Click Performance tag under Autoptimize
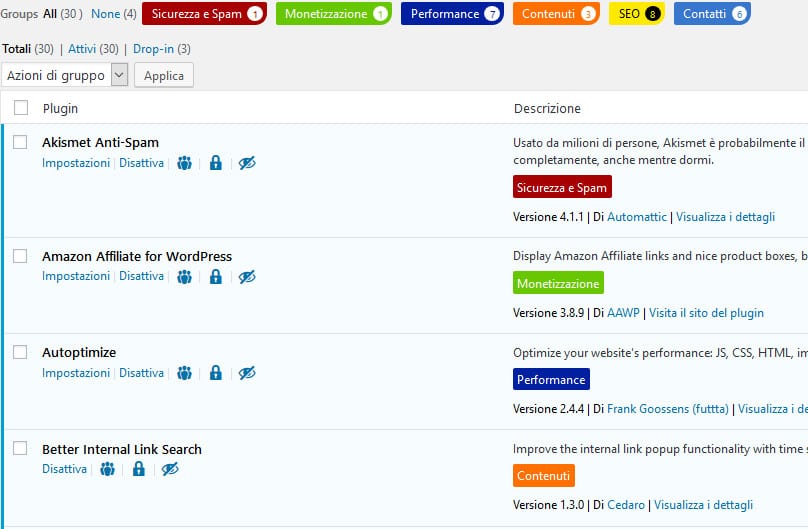808x529 pixels. 551,379
